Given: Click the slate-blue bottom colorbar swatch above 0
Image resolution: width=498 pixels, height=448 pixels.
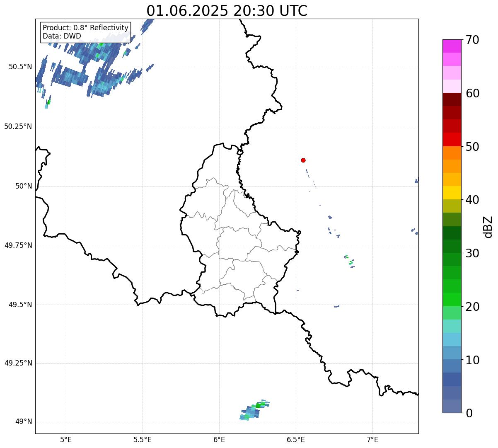Looking at the screenshot, I should pos(452,406).
